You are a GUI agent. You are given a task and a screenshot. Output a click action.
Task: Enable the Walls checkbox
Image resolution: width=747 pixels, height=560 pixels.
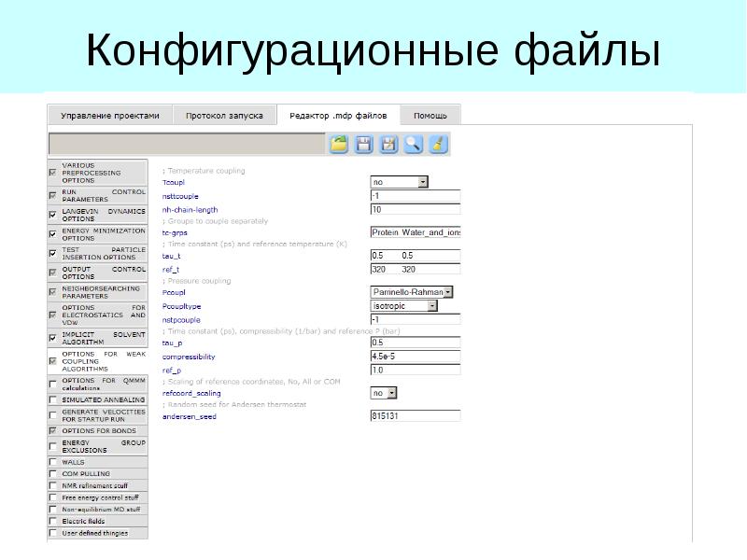tap(51, 461)
